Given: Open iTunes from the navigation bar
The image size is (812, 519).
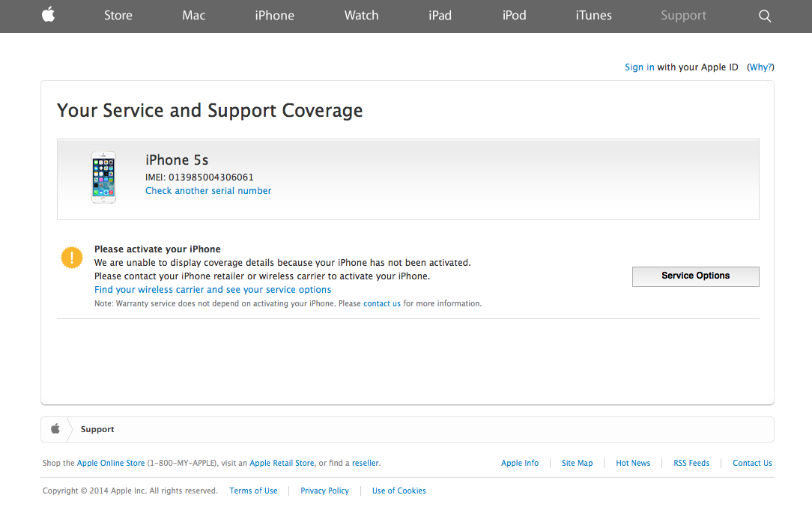Looking at the screenshot, I should [x=593, y=16].
